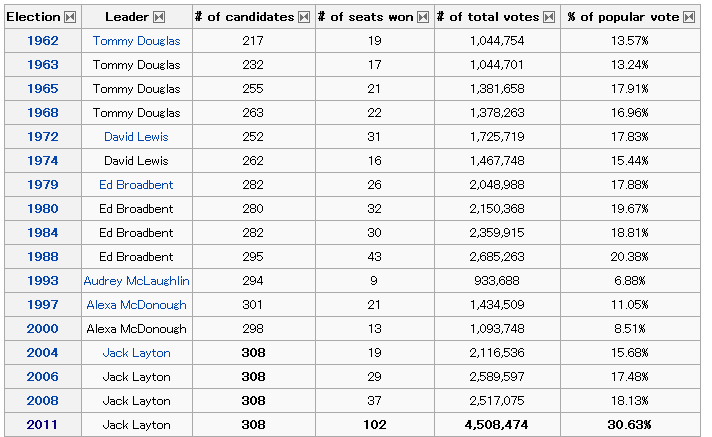The image size is (712, 437).
Task: Sort by popular vote percentage icon
Action: [689, 17]
